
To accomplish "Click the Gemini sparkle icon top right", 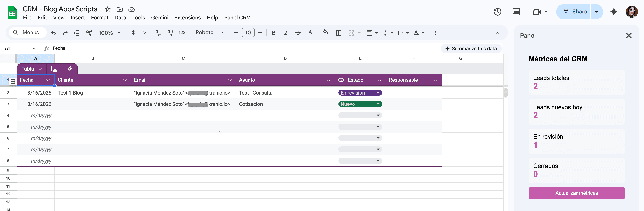I will 614,12.
